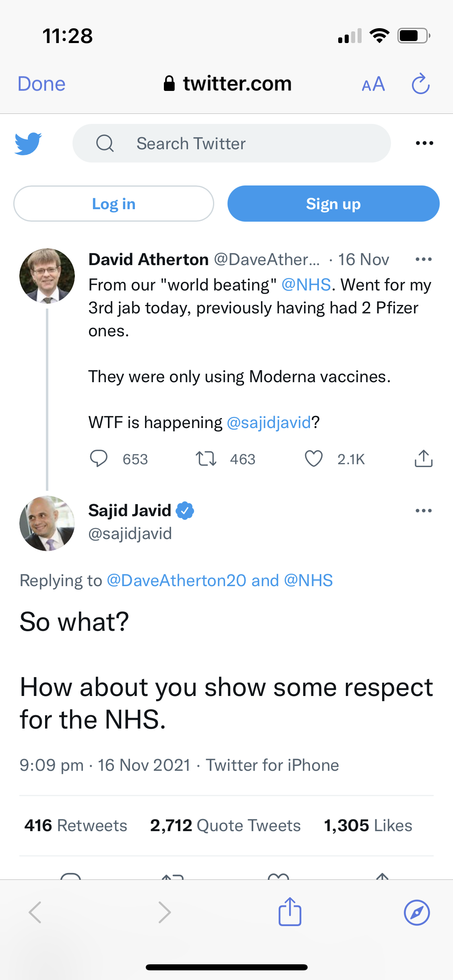Open in Safari compass icon

pos(417,912)
